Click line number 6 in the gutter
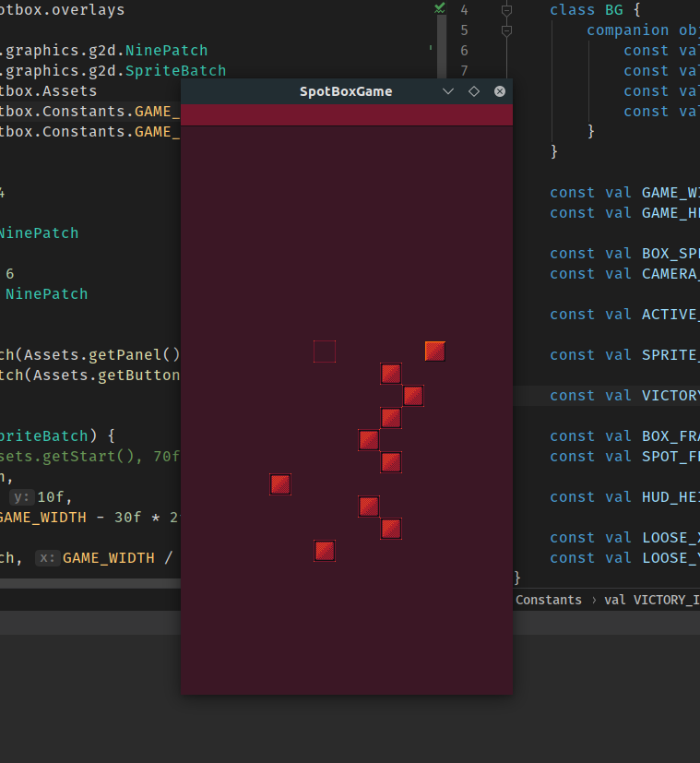This screenshot has width=700, height=763. pos(464,51)
